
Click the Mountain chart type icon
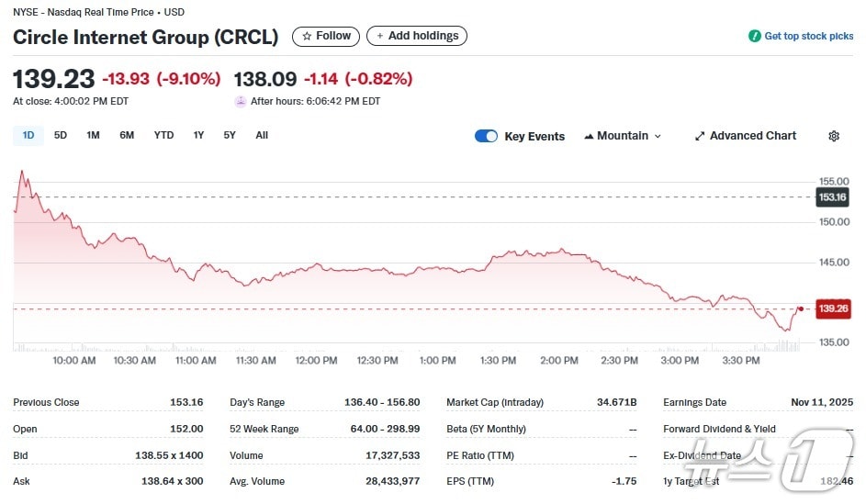pos(589,136)
